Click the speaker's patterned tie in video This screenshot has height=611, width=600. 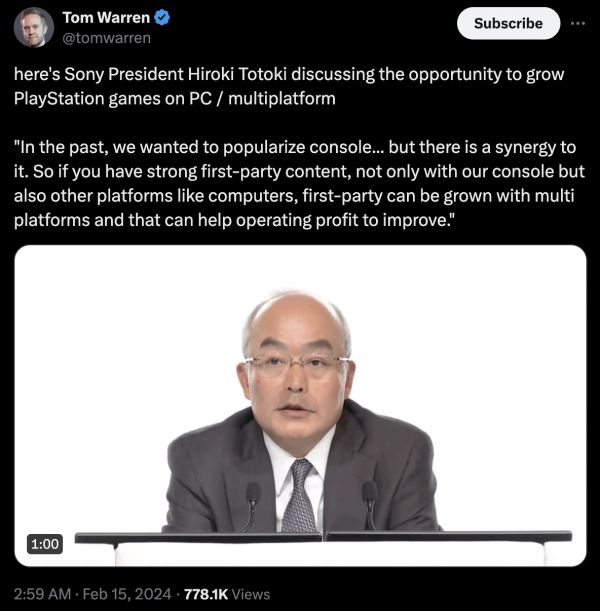pyautogui.click(x=299, y=496)
